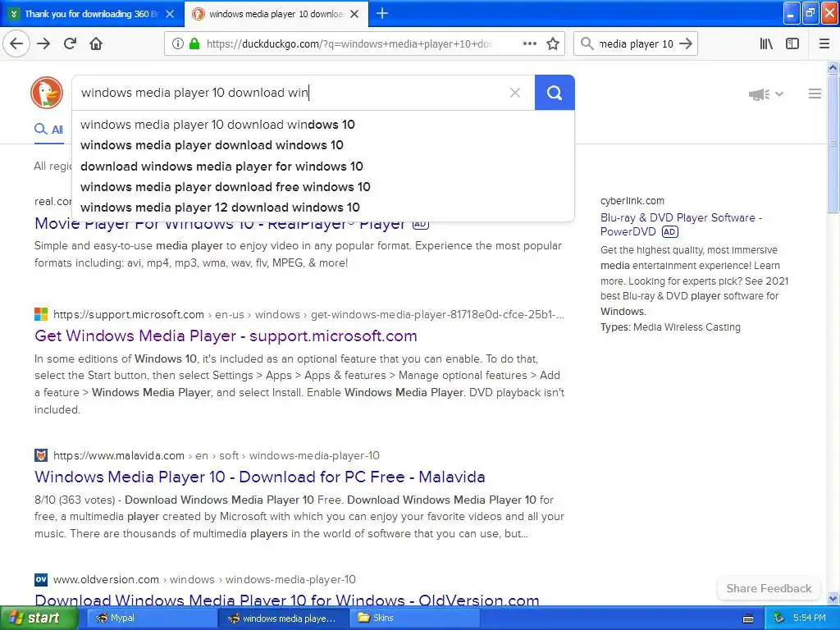Open the browser hamburger menu

point(824,43)
